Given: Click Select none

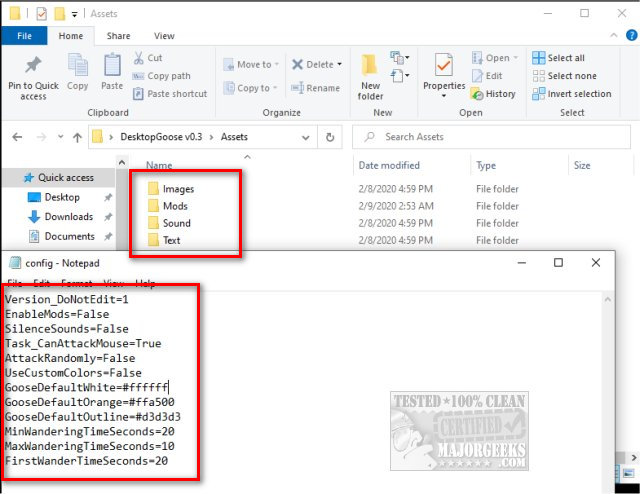Looking at the screenshot, I should 564,76.
